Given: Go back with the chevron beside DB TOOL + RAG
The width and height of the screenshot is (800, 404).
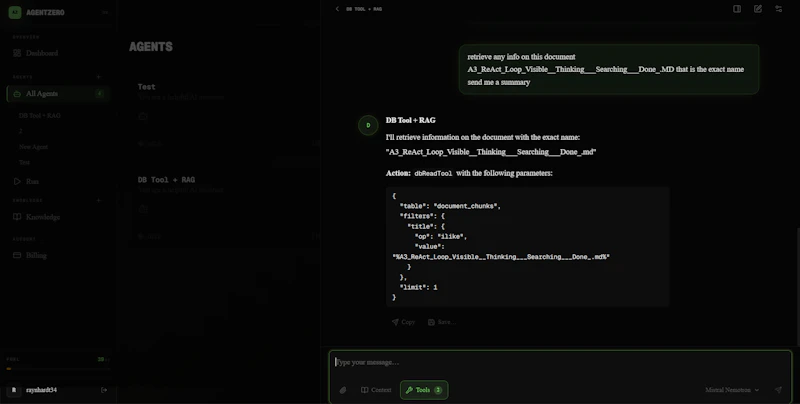Looking at the screenshot, I should 337,9.
